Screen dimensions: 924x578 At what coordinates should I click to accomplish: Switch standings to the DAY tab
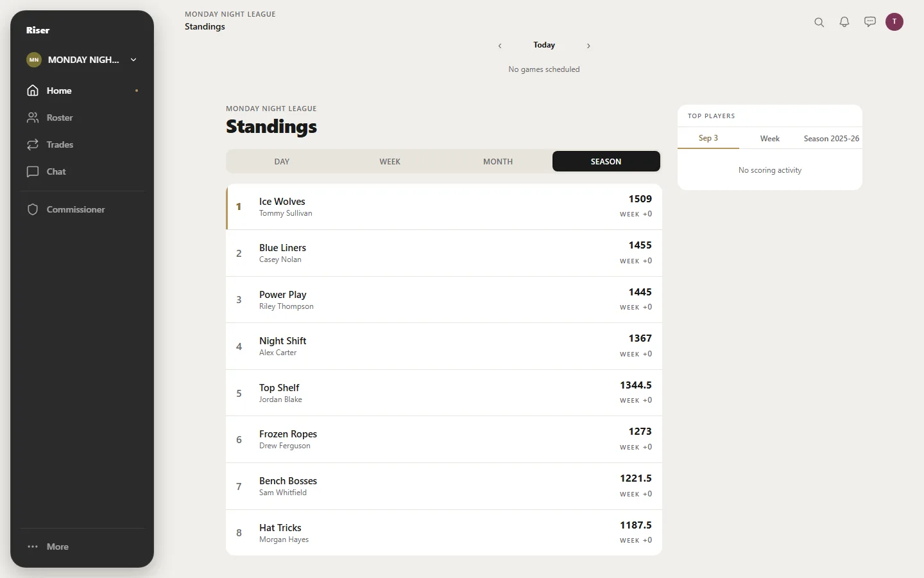pos(282,161)
